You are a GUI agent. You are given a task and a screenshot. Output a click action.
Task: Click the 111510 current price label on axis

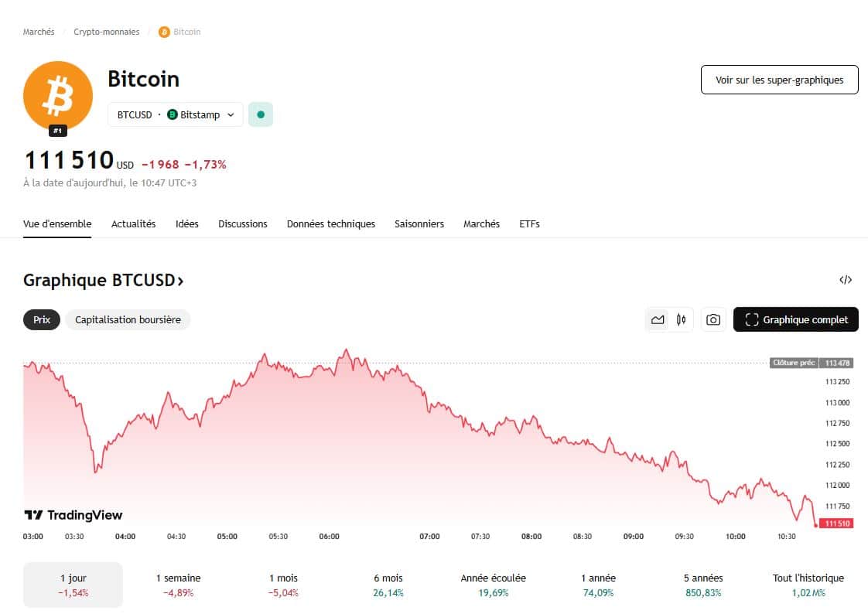click(x=837, y=524)
